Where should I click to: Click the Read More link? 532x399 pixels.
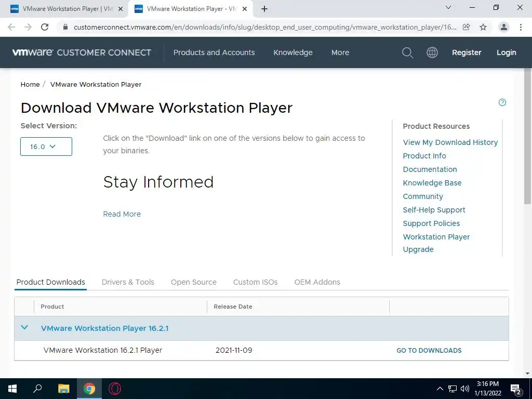coord(122,214)
